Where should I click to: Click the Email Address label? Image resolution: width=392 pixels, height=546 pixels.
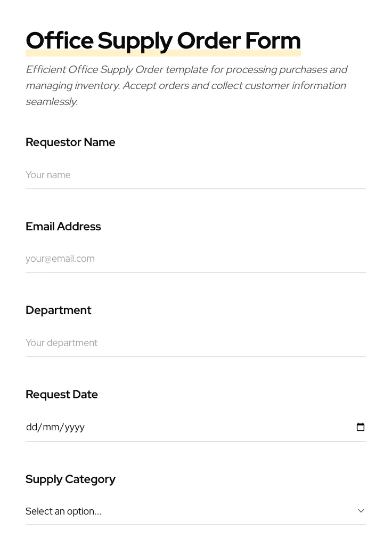click(63, 227)
